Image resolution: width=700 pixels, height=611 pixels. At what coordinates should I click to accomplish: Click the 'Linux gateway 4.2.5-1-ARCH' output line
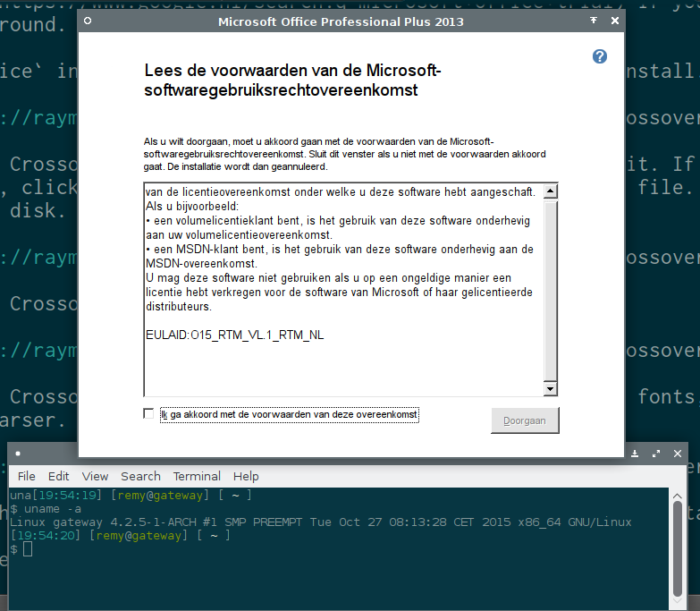point(321,522)
